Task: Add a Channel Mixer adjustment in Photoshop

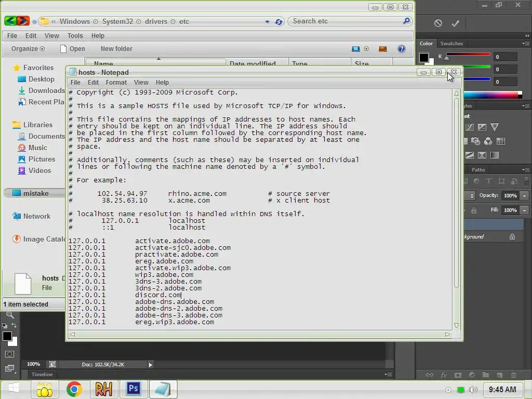Action: pos(488,141)
